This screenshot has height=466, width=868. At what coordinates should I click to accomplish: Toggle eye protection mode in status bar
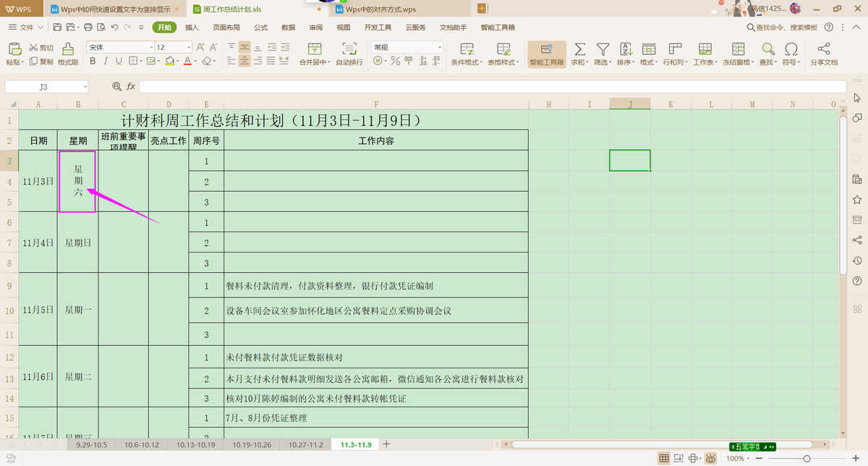(711, 458)
